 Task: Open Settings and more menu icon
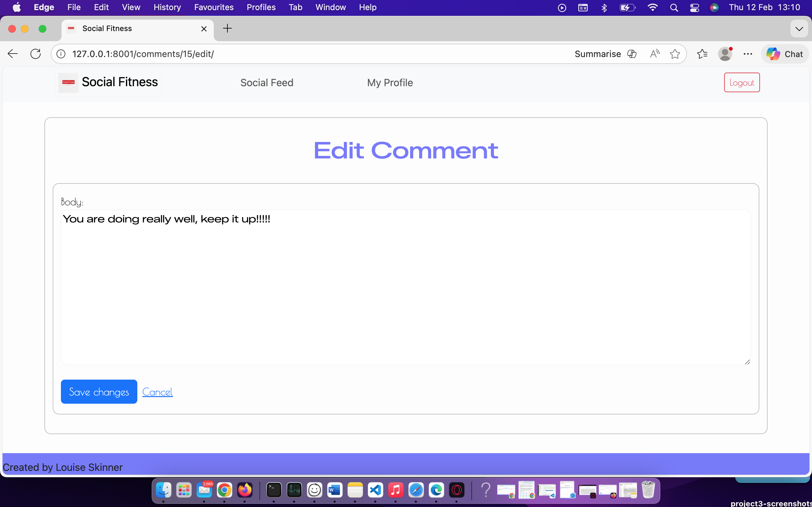point(748,54)
